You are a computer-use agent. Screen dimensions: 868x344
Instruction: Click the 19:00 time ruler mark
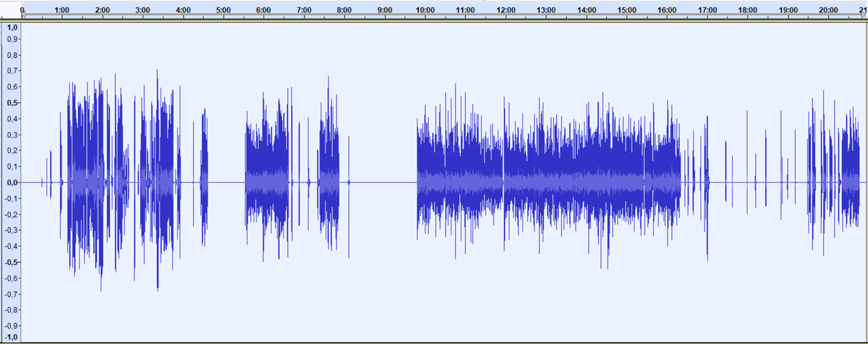pos(788,11)
